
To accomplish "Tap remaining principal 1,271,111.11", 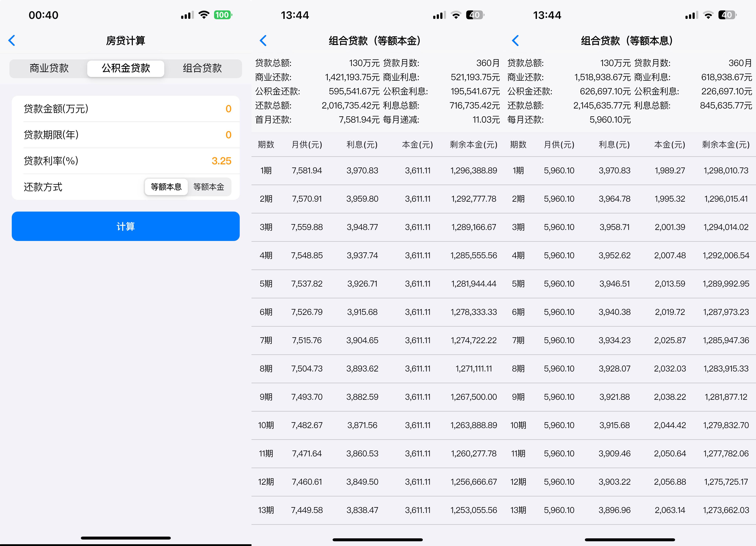I will point(474,369).
